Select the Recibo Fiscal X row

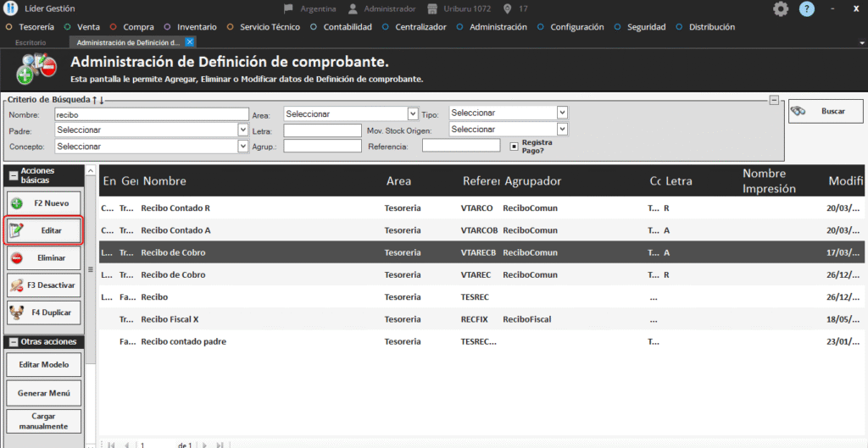tap(254, 319)
